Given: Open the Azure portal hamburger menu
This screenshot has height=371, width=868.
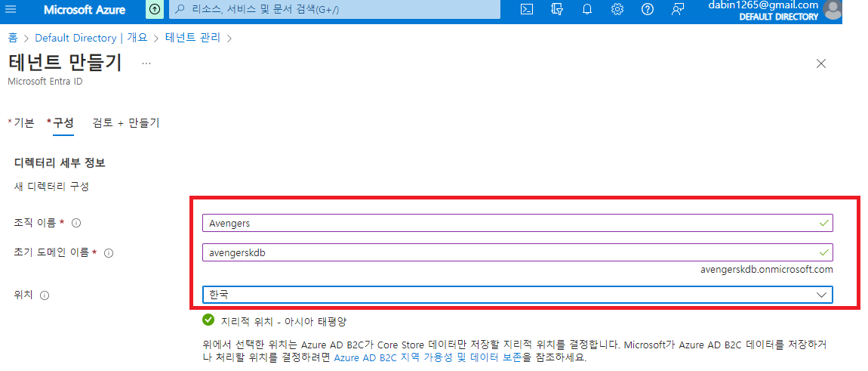Looking at the screenshot, I should (x=11, y=9).
